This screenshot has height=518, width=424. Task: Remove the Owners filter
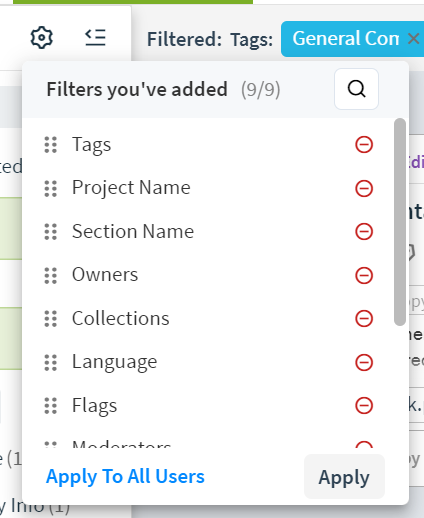tap(364, 275)
